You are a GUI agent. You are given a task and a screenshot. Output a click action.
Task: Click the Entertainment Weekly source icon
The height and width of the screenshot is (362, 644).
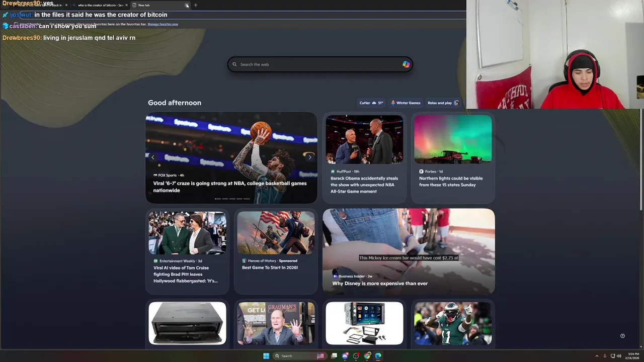tap(155, 261)
